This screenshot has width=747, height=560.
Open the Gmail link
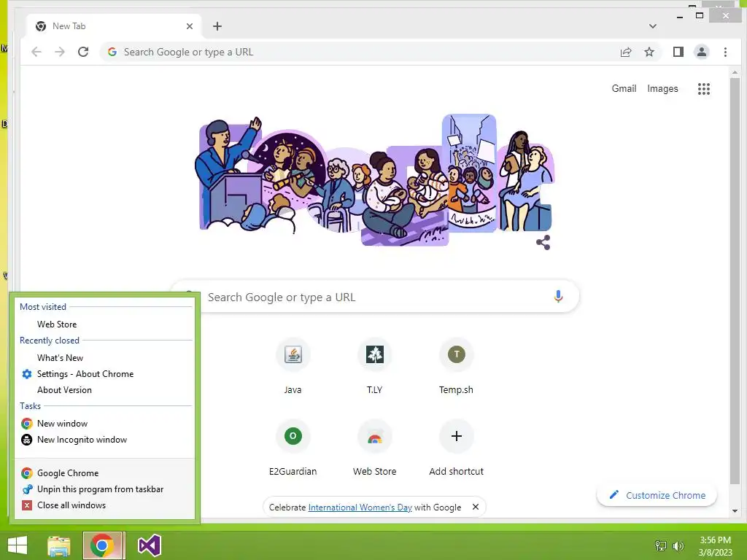[624, 88]
